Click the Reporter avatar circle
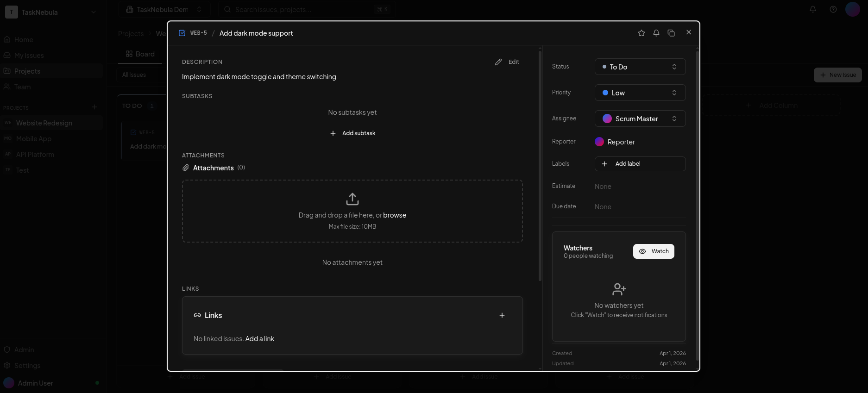Screen dimensions: 868x393 click(599, 142)
